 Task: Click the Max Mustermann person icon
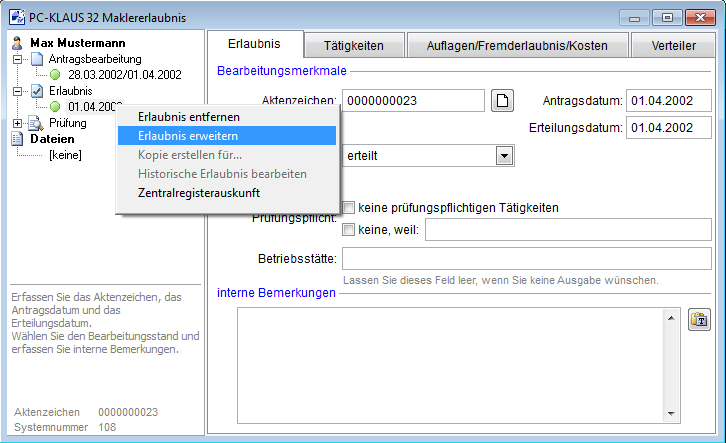point(17,43)
